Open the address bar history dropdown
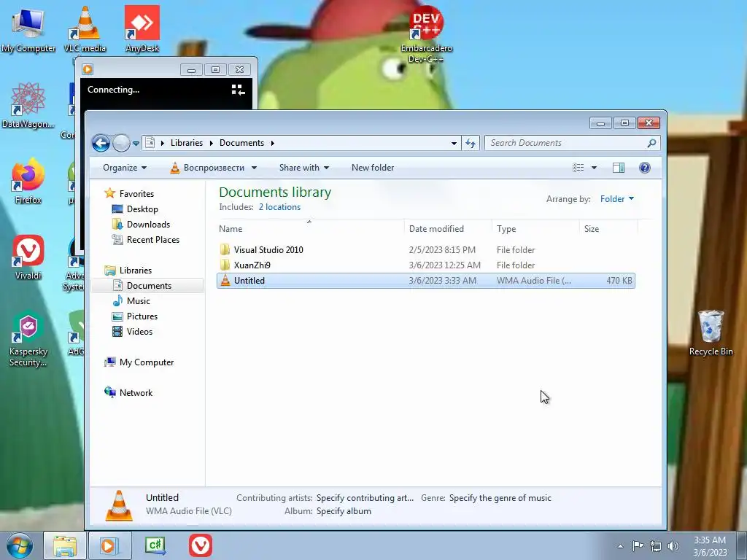Image resolution: width=747 pixels, height=560 pixels. pos(454,143)
